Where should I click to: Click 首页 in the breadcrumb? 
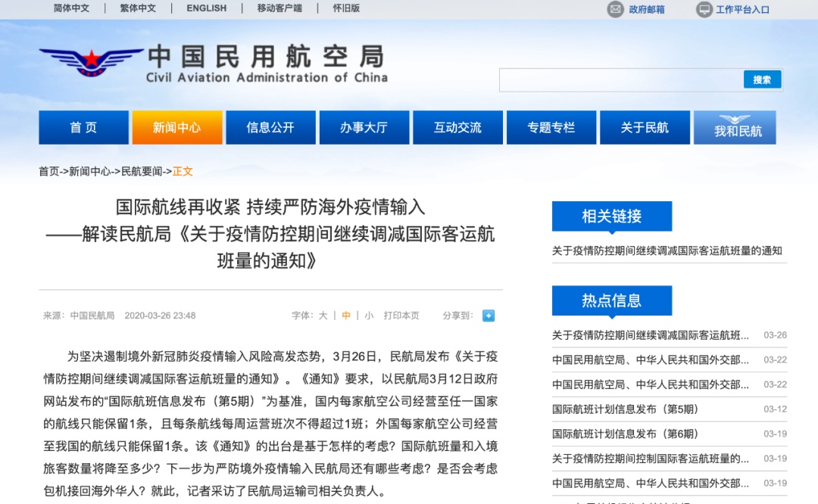(x=49, y=172)
